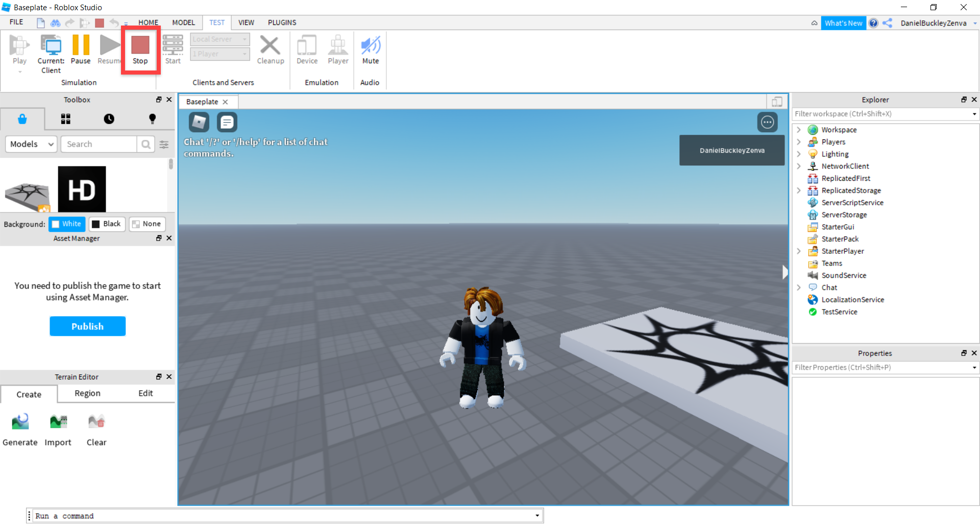Expand the Chat tree node
Image resolution: width=980 pixels, height=526 pixels.
[x=799, y=288]
